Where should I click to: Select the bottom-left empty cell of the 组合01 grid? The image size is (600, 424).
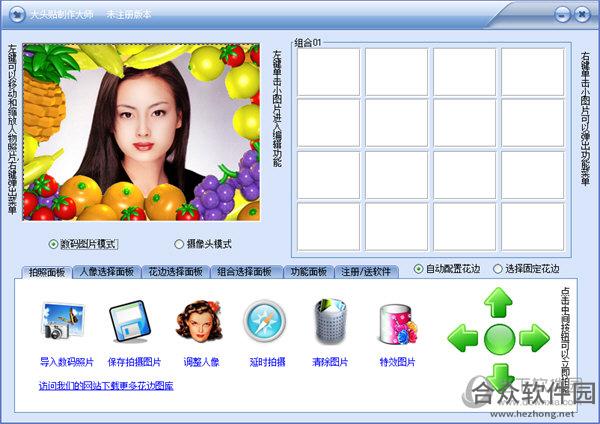tap(328, 227)
